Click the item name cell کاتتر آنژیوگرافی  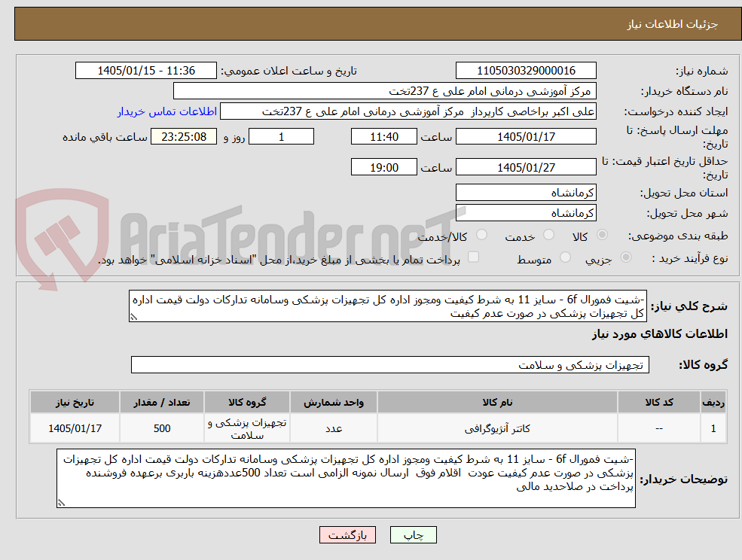tap(497, 428)
